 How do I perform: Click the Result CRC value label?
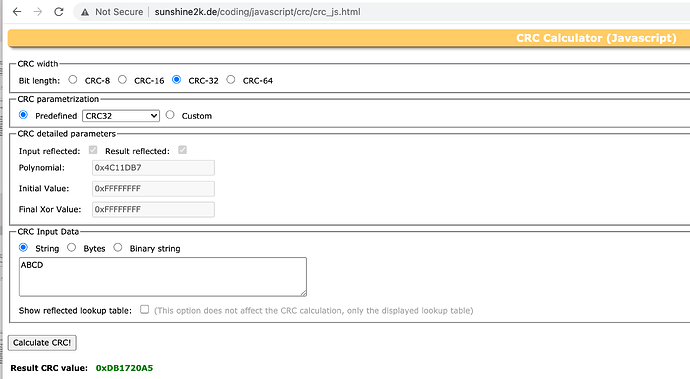coord(49,368)
